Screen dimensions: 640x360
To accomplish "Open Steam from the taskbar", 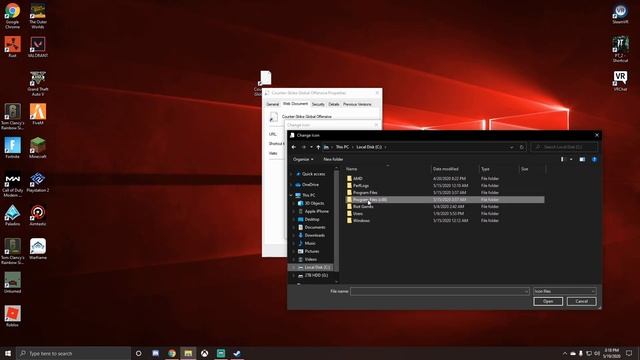I will point(237,353).
